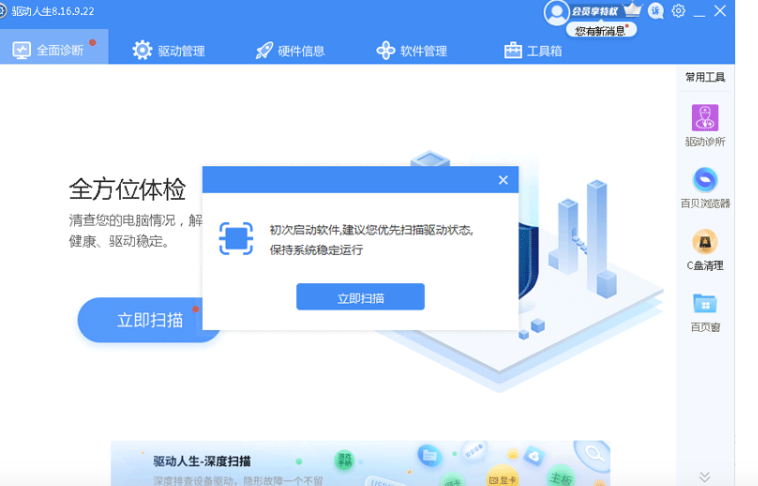Launch 百贝浏览器 from the sidebar
The image size is (758, 486).
(705, 186)
